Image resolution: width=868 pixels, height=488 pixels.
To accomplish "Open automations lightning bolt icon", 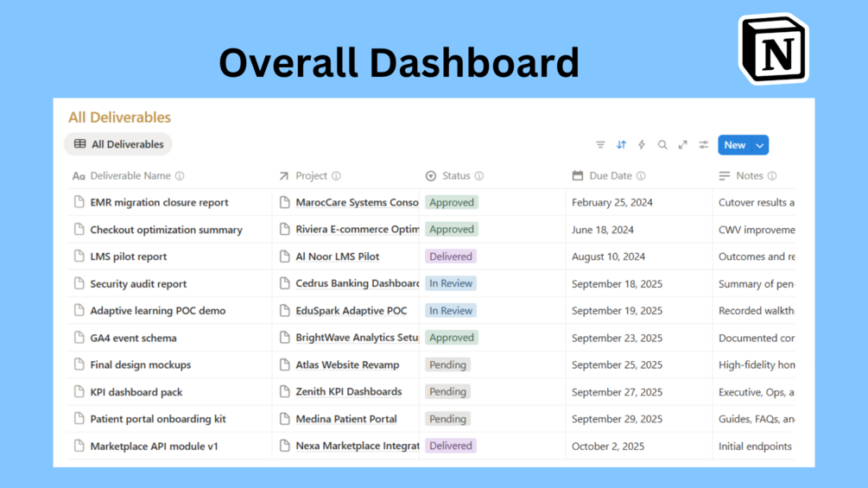I will (x=642, y=145).
